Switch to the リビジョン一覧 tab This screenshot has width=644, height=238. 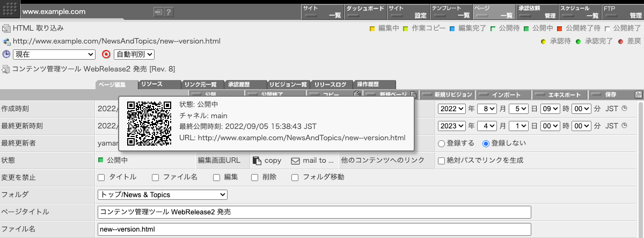pos(288,84)
